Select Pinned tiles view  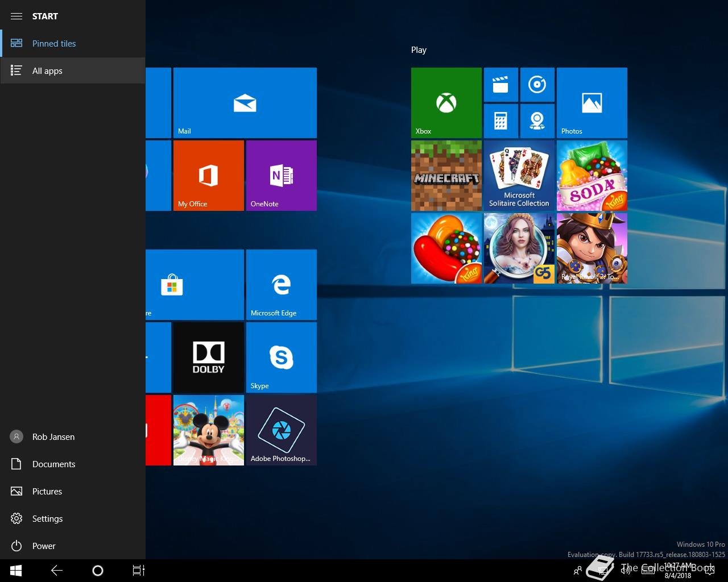tap(73, 43)
